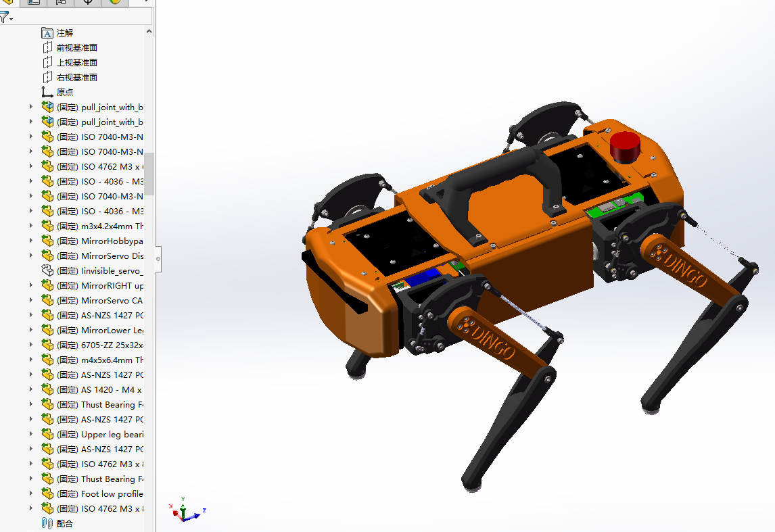Click the Iinvisible_servo hidden part icon
The image size is (775, 532).
pos(47,270)
